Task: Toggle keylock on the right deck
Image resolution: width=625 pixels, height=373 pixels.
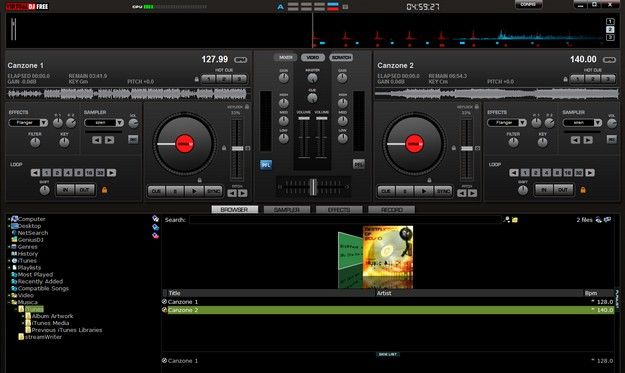Action: click(x=476, y=107)
